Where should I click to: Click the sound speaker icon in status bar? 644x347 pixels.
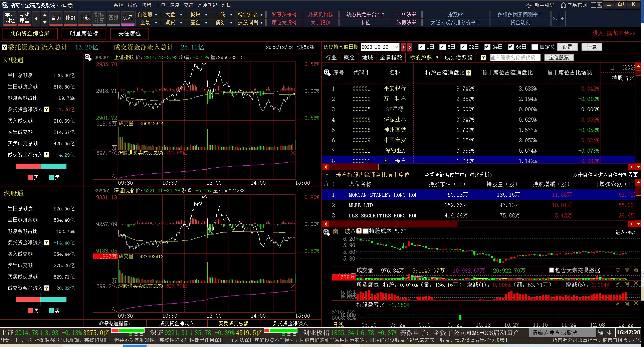click(x=610, y=332)
